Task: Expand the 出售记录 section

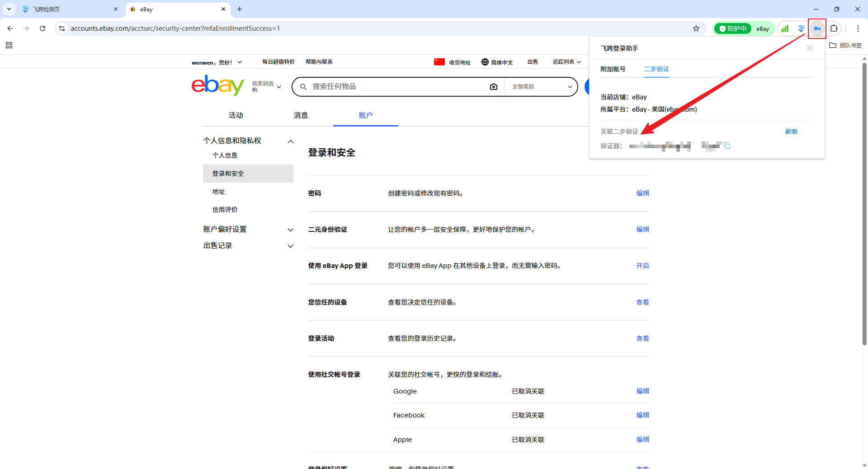Action: click(248, 246)
